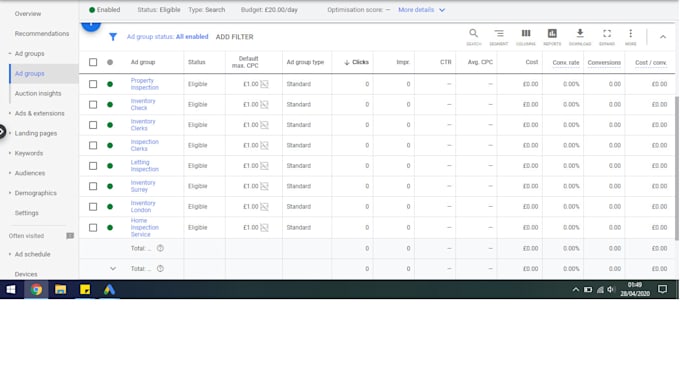Open the Reports icon
The image size is (680, 382).
(552, 36)
